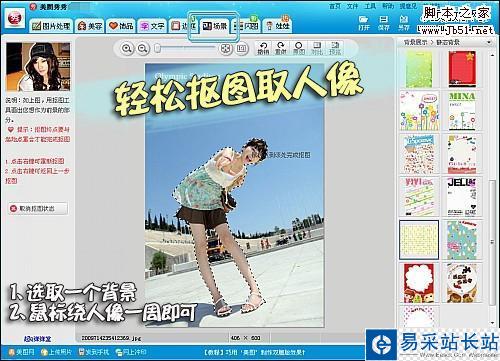The image size is (500, 361).
Task: Select the cream background with red bottom
Action: 462,154
